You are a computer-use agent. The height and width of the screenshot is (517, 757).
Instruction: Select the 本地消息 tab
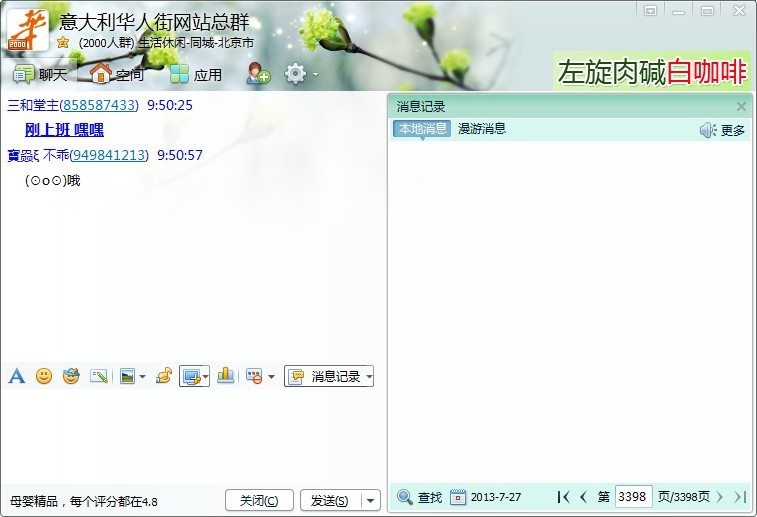422,128
